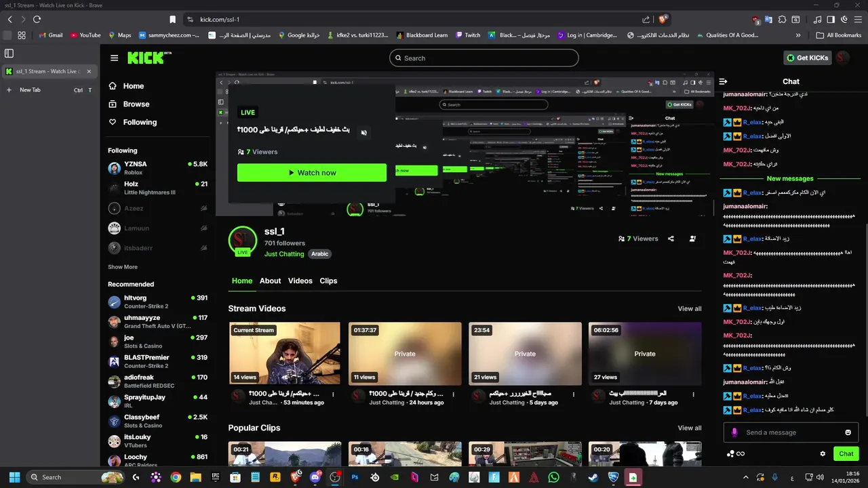Open hltvorg recommended channel

click(158, 302)
